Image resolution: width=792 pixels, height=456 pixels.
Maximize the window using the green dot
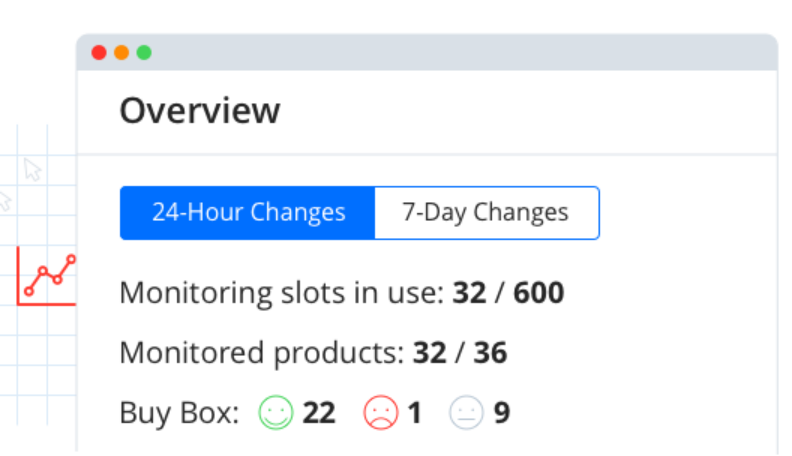144,52
